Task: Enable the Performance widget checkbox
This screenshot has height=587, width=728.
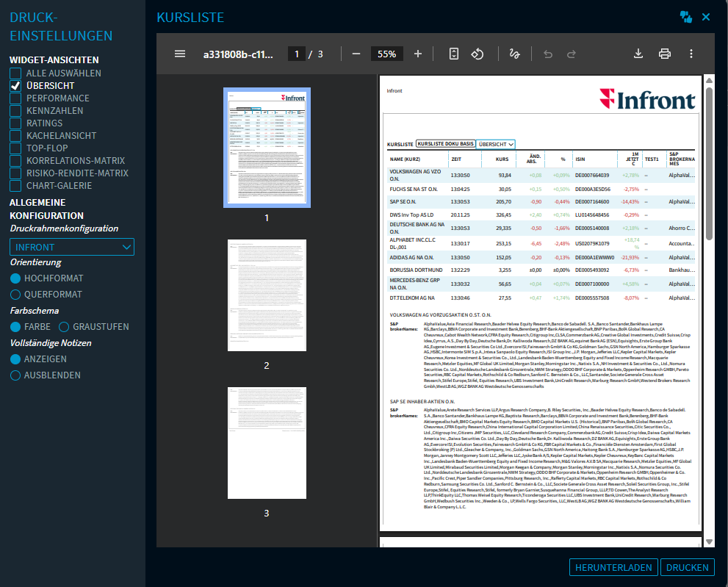Action: 15,98
